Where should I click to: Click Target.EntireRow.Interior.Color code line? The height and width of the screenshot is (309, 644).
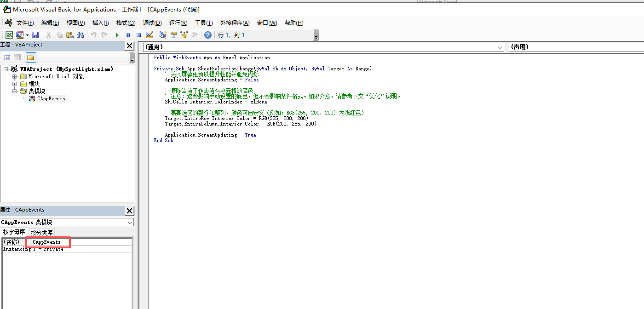236,118
